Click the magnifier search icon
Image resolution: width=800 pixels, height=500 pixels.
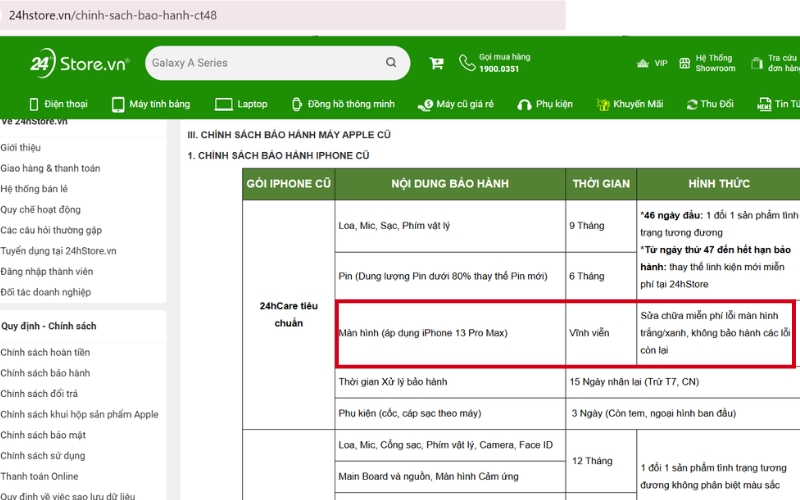click(391, 62)
